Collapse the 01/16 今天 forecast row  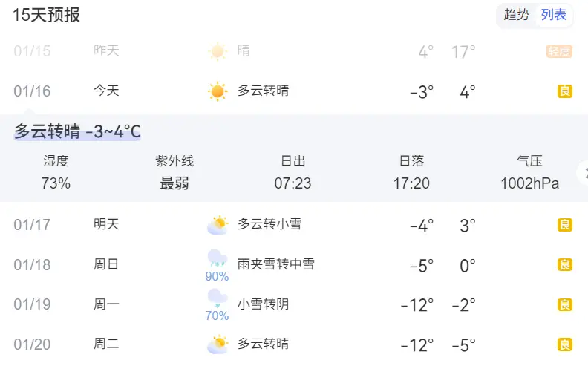(294, 91)
